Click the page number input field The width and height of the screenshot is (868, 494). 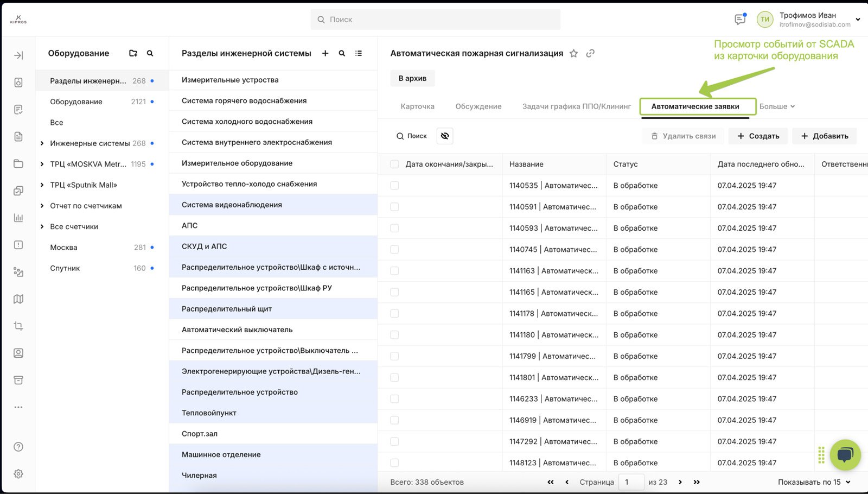631,482
